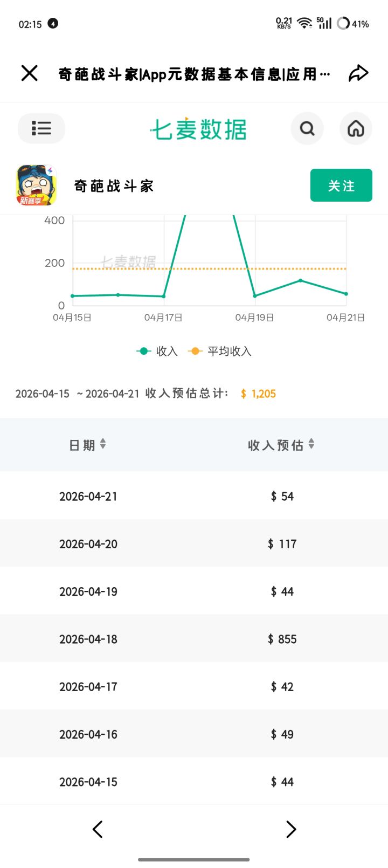Tap the share arrow icon

(x=358, y=73)
